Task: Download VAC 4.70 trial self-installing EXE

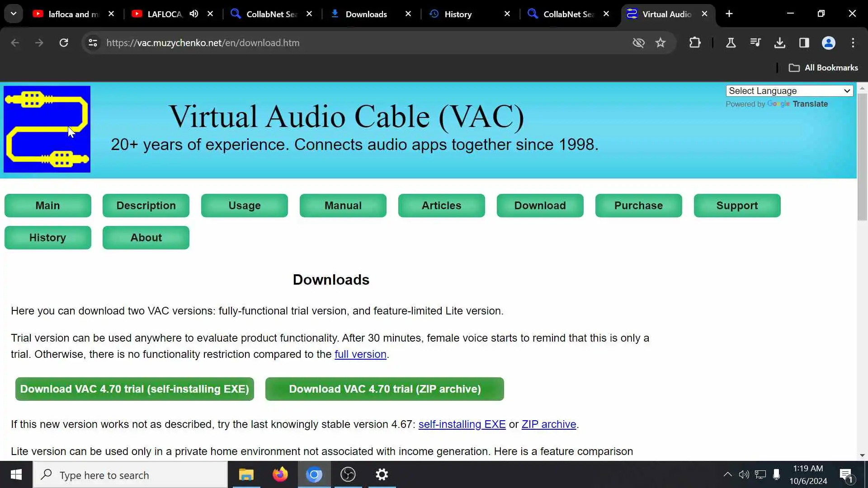Action: pos(134,389)
